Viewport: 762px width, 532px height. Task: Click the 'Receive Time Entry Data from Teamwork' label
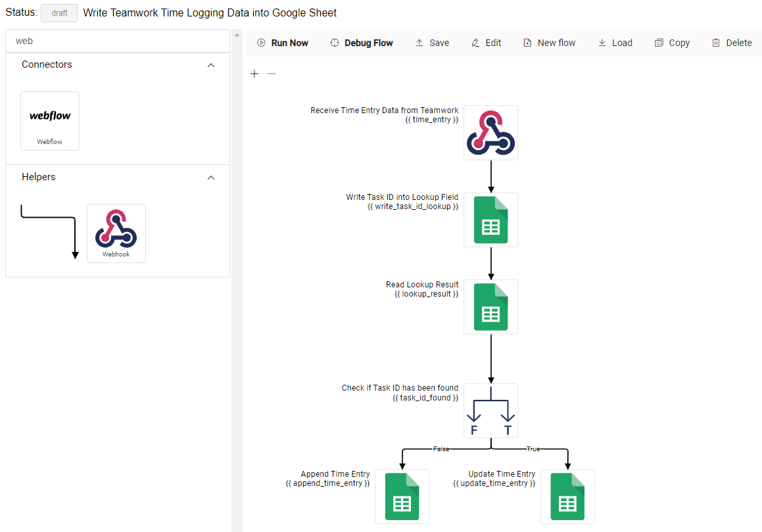[x=385, y=110]
